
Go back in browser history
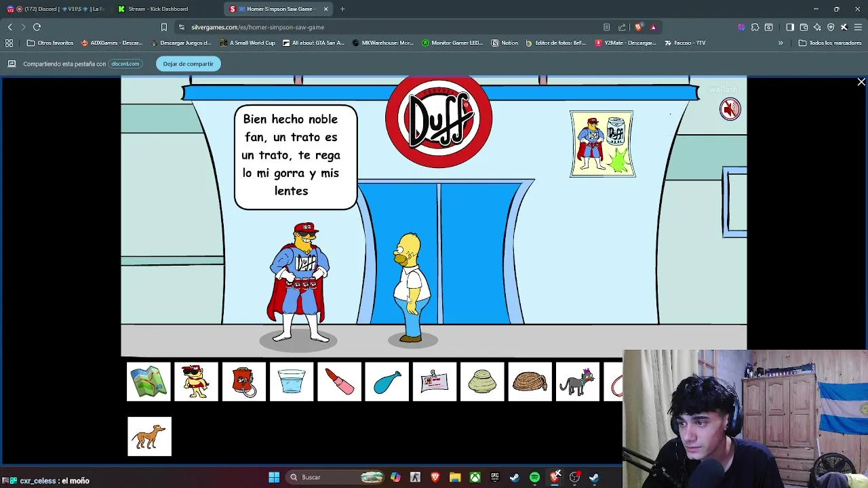10,27
